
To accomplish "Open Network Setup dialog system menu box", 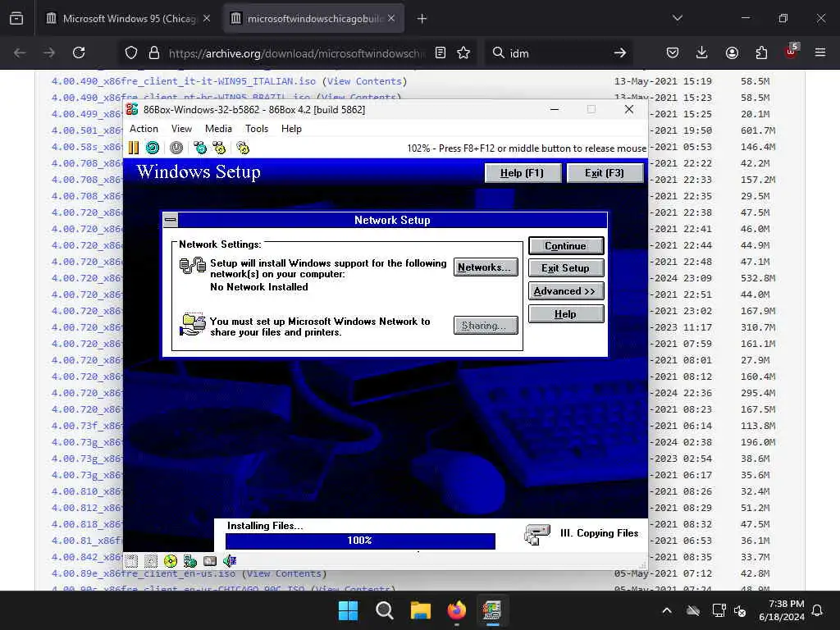I will (x=171, y=220).
